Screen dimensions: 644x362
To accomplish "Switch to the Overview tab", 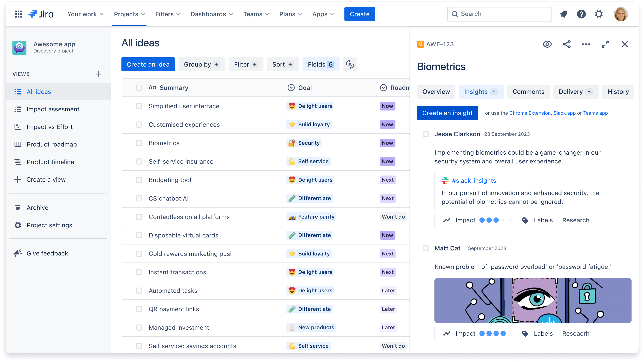I will pos(436,92).
